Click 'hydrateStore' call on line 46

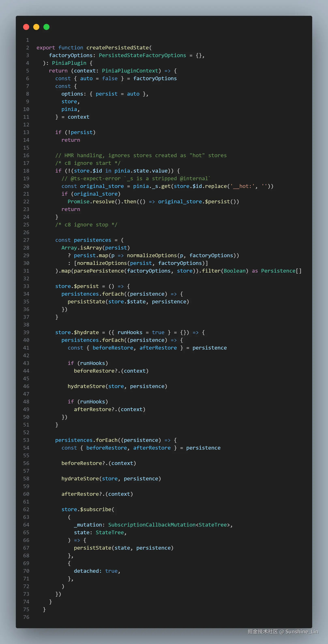coord(86,386)
